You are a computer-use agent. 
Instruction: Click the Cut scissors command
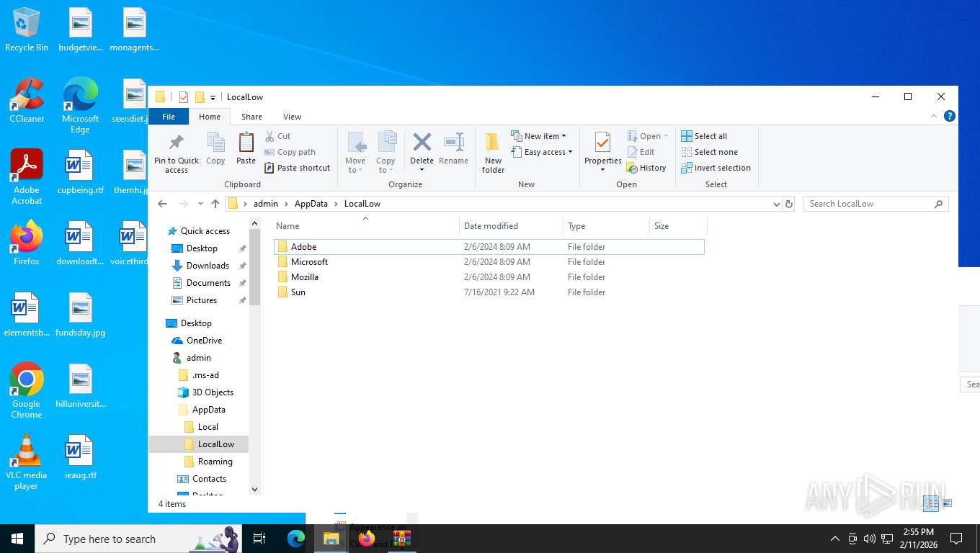(x=277, y=136)
